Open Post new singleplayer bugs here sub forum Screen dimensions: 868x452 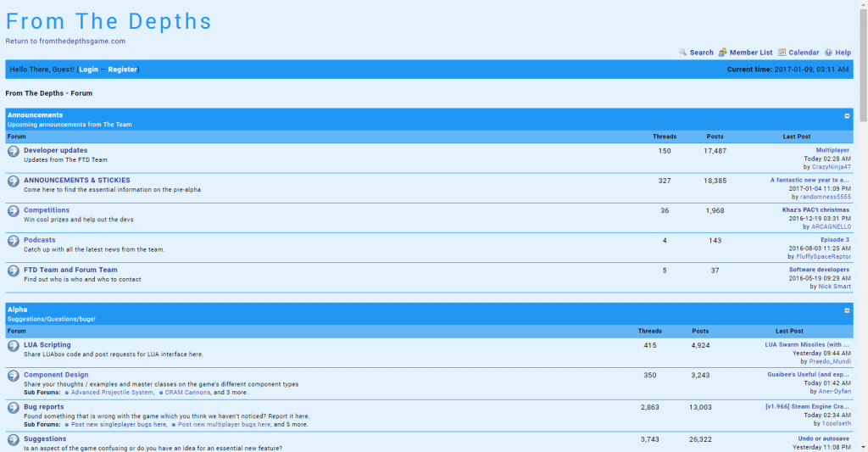pyautogui.click(x=119, y=424)
